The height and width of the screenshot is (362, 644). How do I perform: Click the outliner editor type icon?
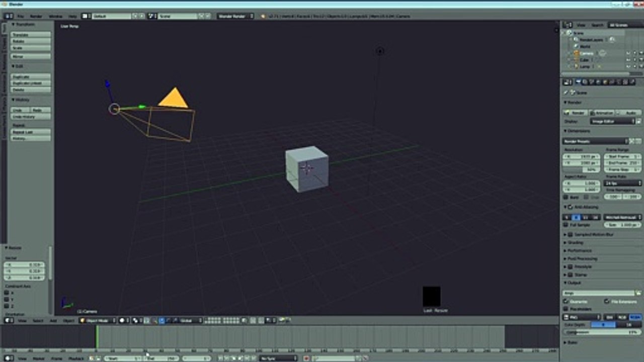pyautogui.click(x=567, y=25)
